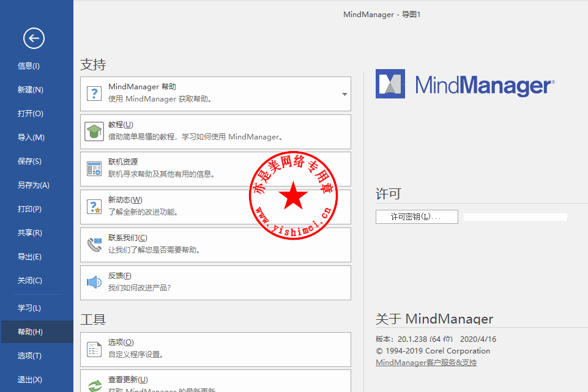
Task: Select 打印(P) in the sidebar
Action: tap(29, 209)
